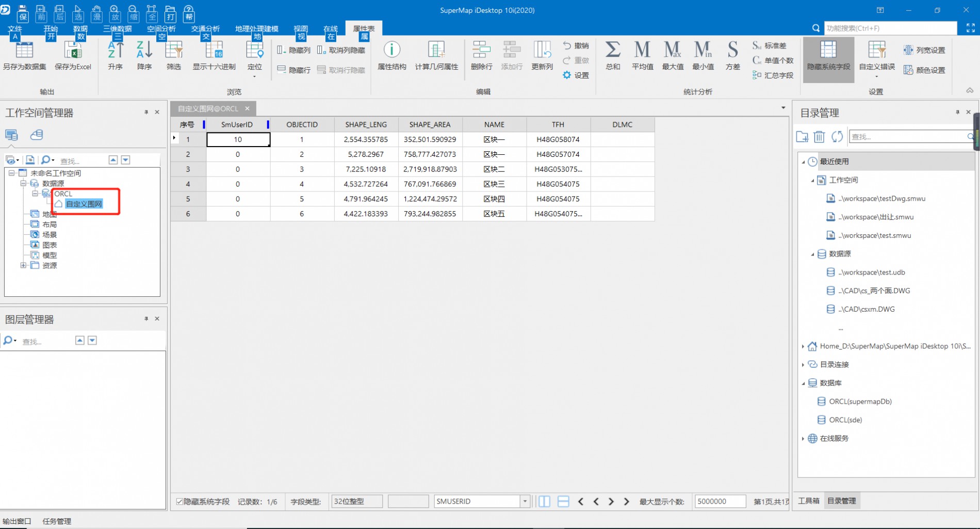Close the 自定义图网@ORCL table tab
This screenshot has height=529, width=980.
point(248,108)
